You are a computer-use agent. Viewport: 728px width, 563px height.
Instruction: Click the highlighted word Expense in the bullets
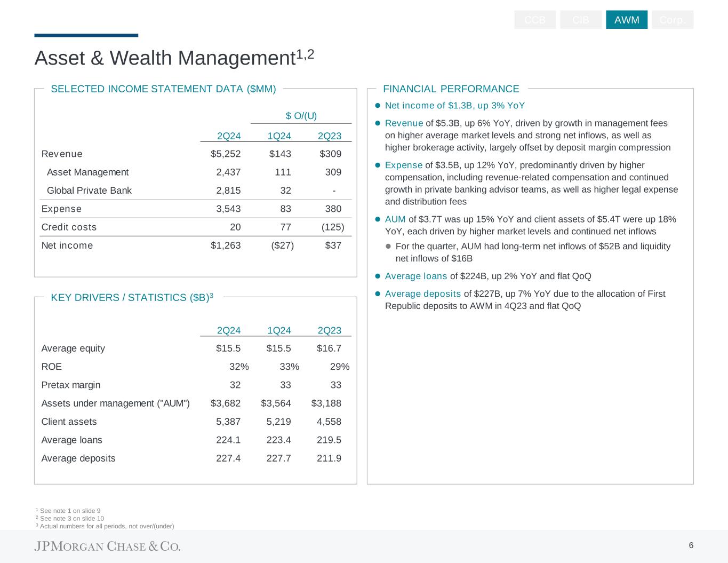click(x=404, y=165)
